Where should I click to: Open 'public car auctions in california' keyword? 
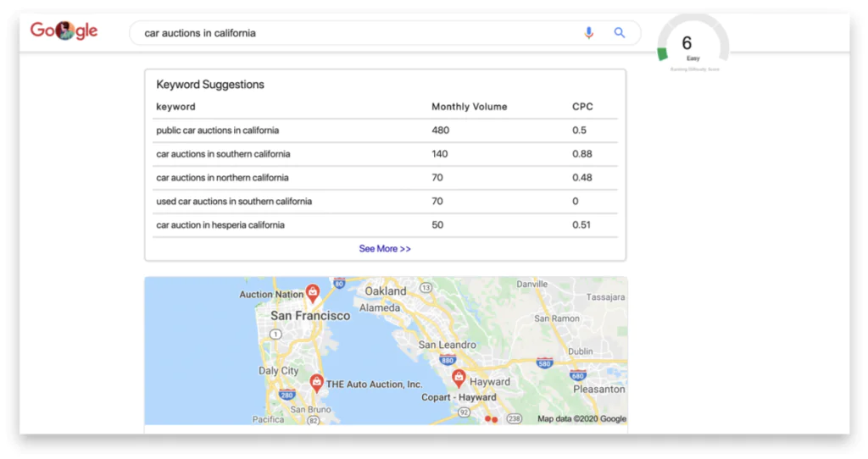[217, 130]
